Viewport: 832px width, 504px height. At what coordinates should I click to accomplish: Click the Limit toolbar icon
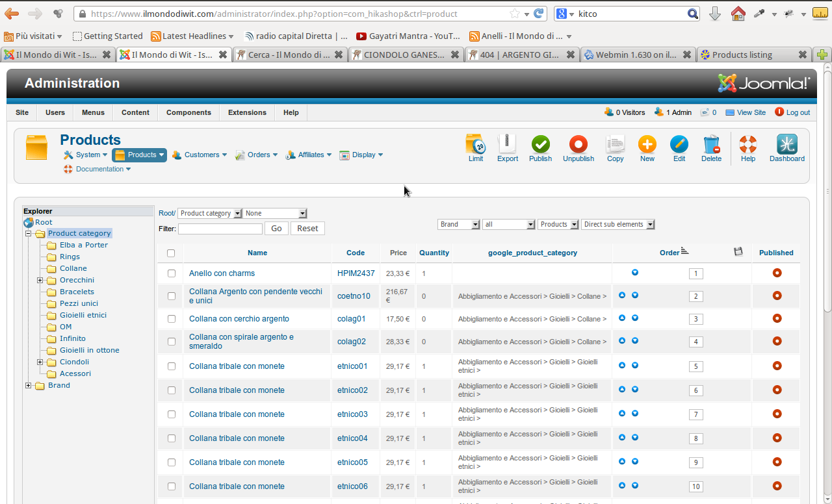476,145
